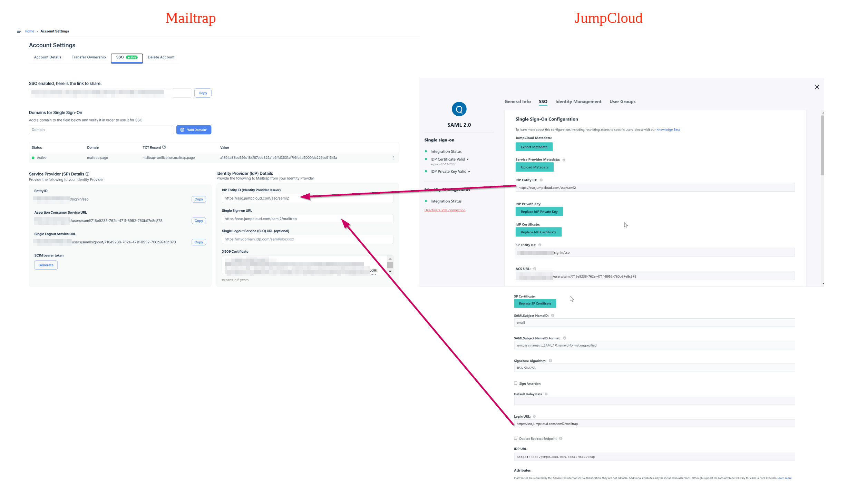Open the User Groups tab in JumpCloud

coord(622,101)
